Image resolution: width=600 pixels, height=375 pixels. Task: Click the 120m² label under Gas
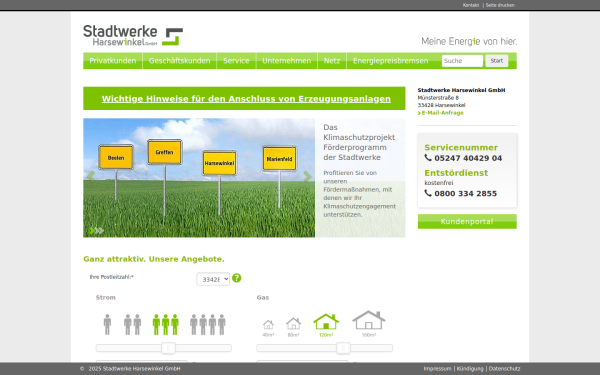[326, 335]
